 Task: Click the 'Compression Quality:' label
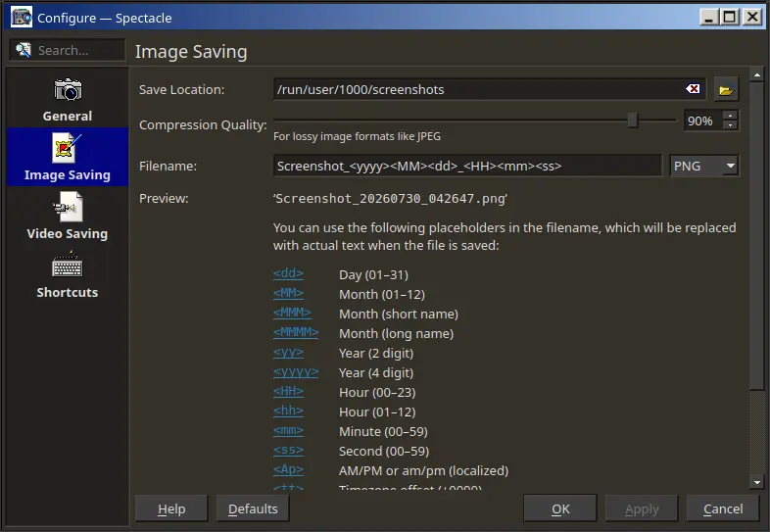[x=203, y=124]
